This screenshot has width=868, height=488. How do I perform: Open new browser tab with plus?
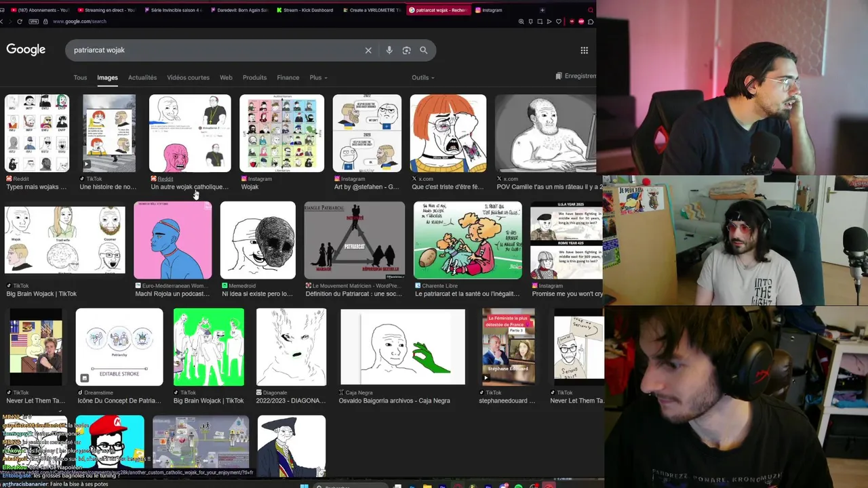pyautogui.click(x=542, y=10)
